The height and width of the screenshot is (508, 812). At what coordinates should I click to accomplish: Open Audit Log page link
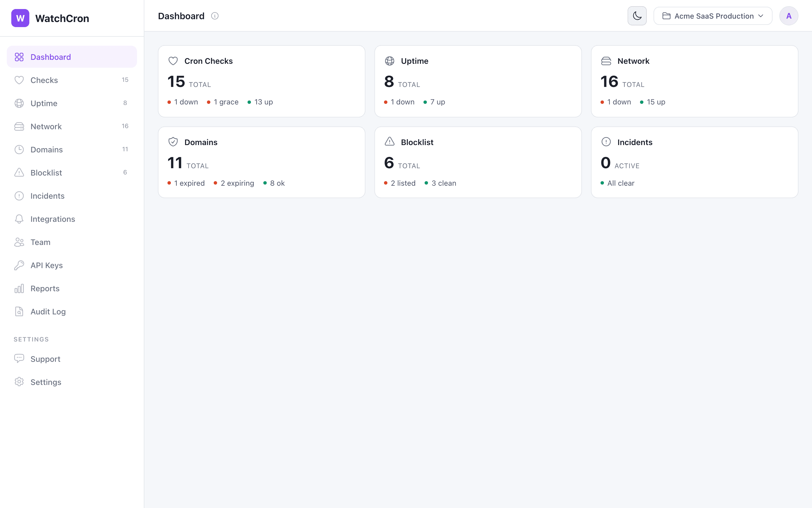[72, 312]
